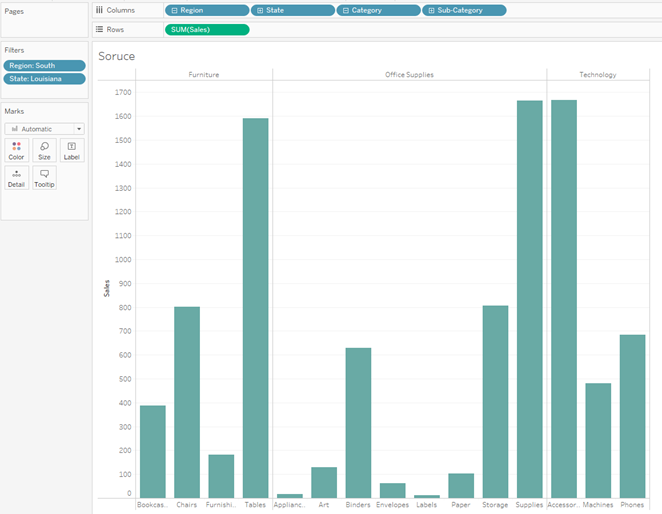
Task: Open the Detail marks card
Action: pos(16,178)
